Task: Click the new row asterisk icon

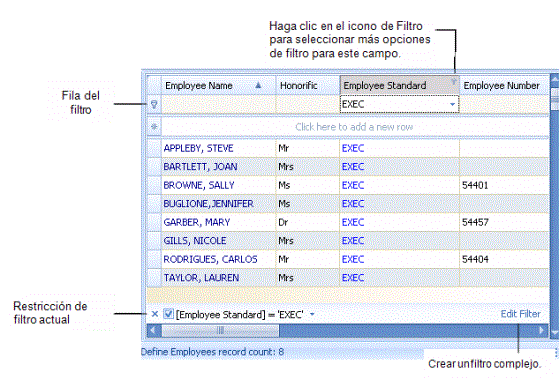Action: click(154, 127)
